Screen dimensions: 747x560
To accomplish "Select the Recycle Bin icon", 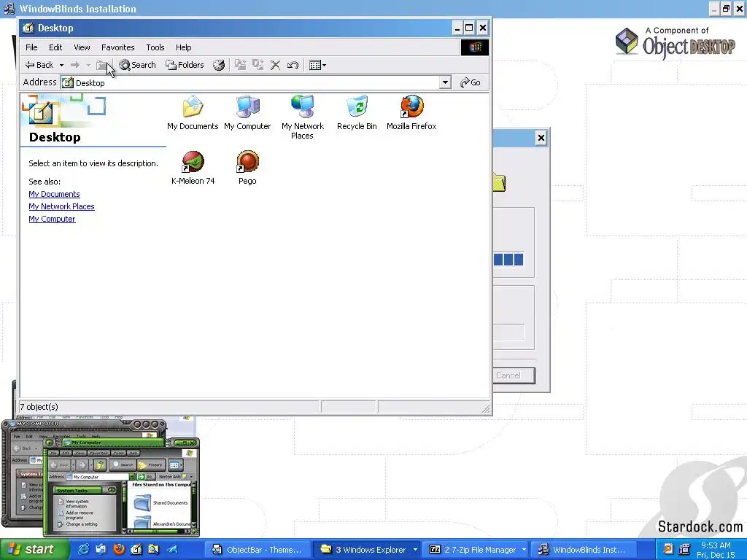I will pyautogui.click(x=357, y=113).
